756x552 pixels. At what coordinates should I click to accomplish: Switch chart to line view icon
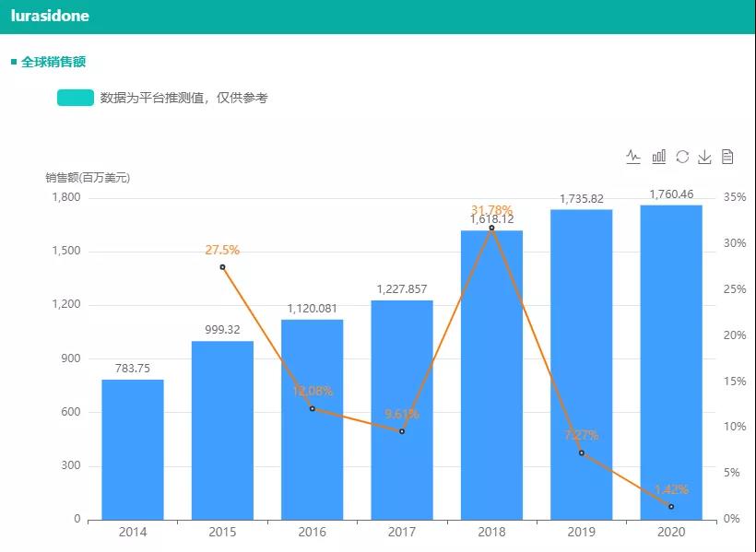(x=633, y=157)
